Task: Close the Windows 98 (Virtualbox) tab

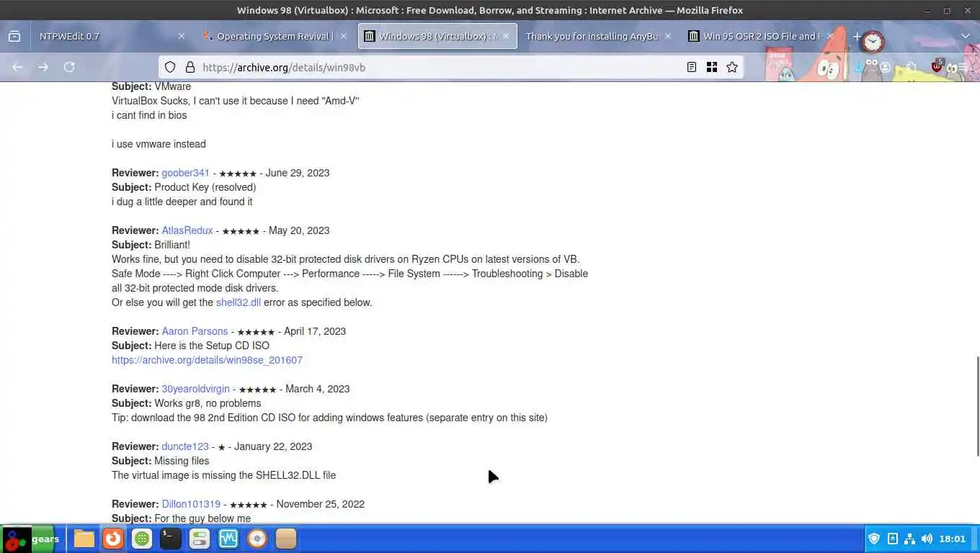Action: point(506,36)
